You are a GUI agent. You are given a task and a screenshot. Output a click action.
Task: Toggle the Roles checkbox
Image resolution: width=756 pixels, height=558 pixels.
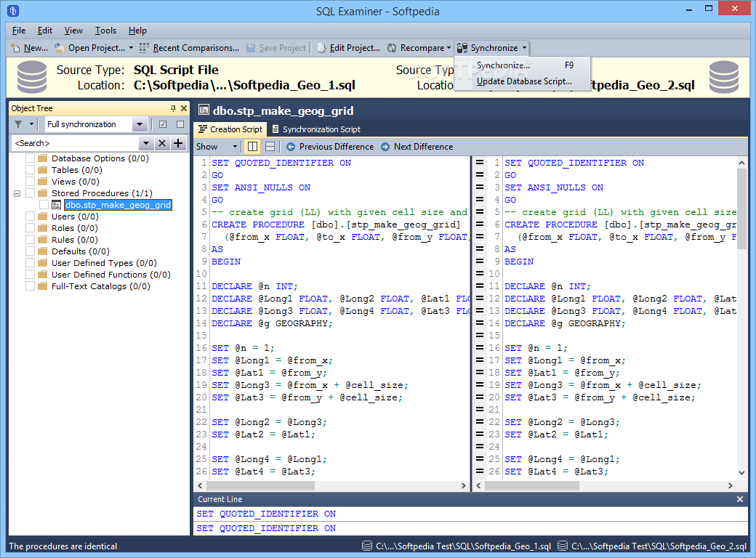31,228
